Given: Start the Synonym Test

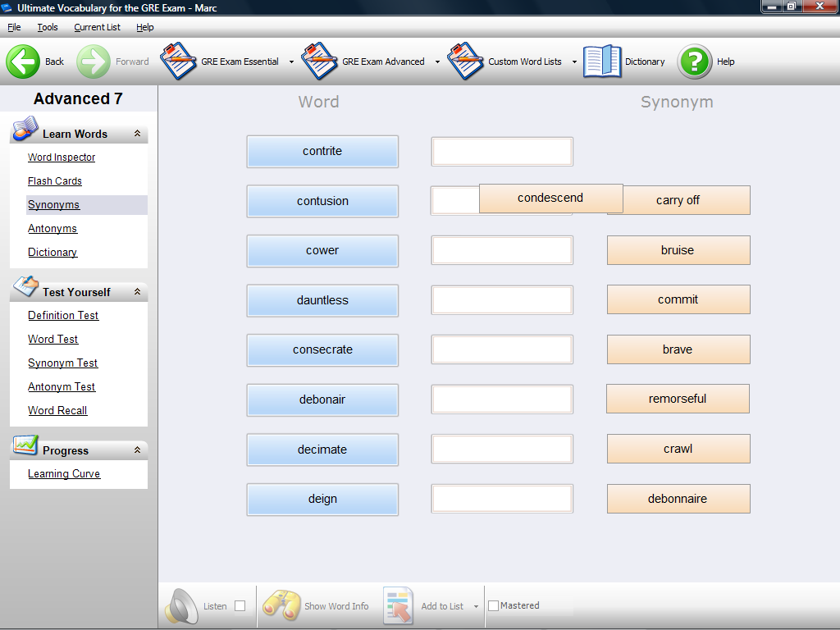Looking at the screenshot, I should point(62,363).
